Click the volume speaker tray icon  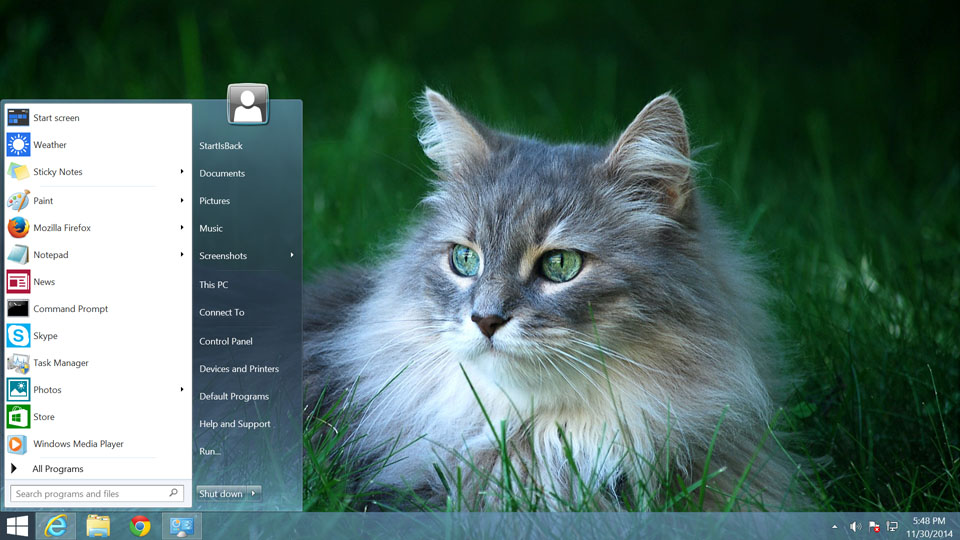(x=855, y=527)
